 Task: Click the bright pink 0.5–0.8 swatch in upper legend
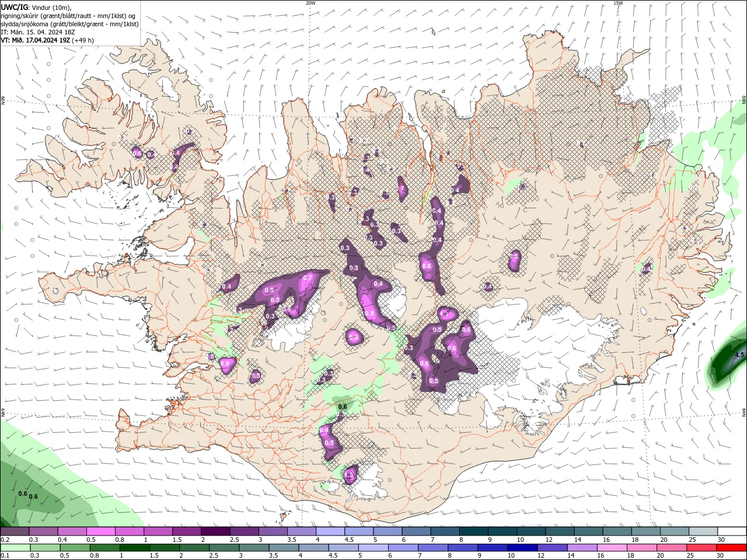[100, 531]
